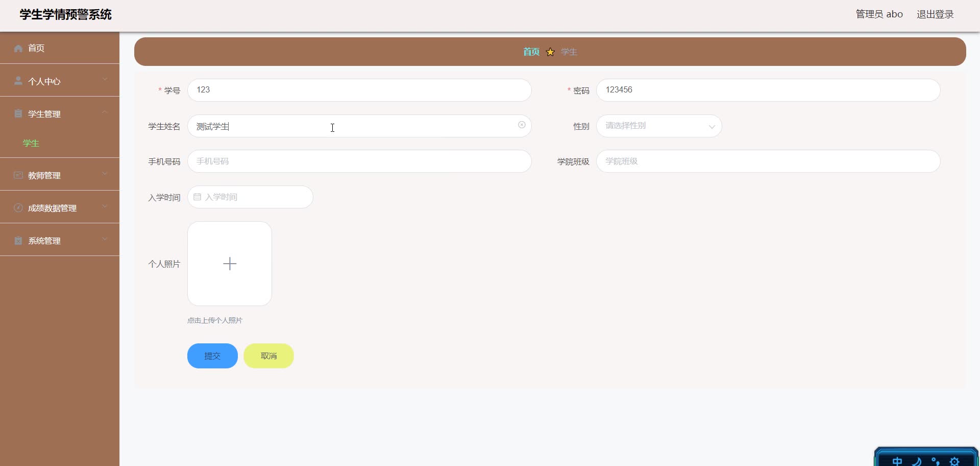Open the 性别 dropdown
The width and height of the screenshot is (980, 466).
659,126
